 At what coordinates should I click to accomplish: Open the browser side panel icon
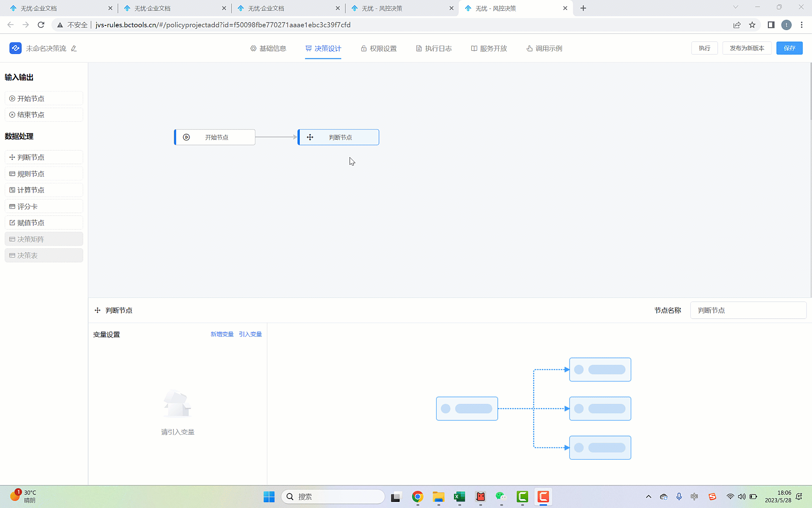[x=771, y=25]
